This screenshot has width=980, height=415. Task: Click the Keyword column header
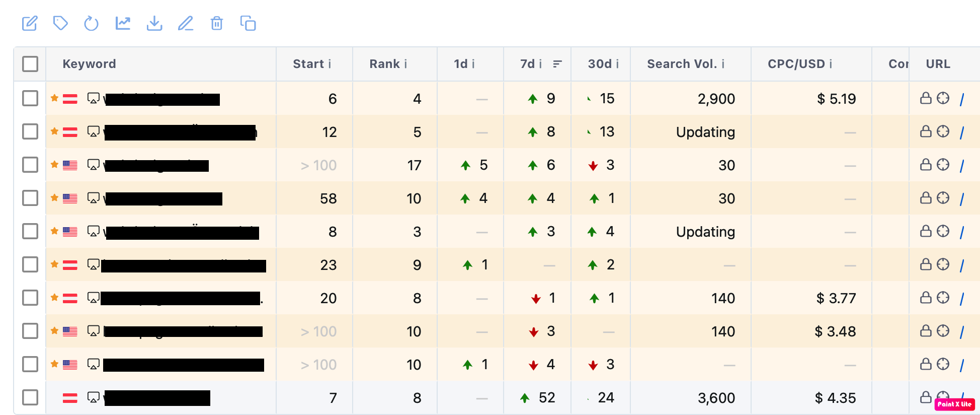(90, 64)
